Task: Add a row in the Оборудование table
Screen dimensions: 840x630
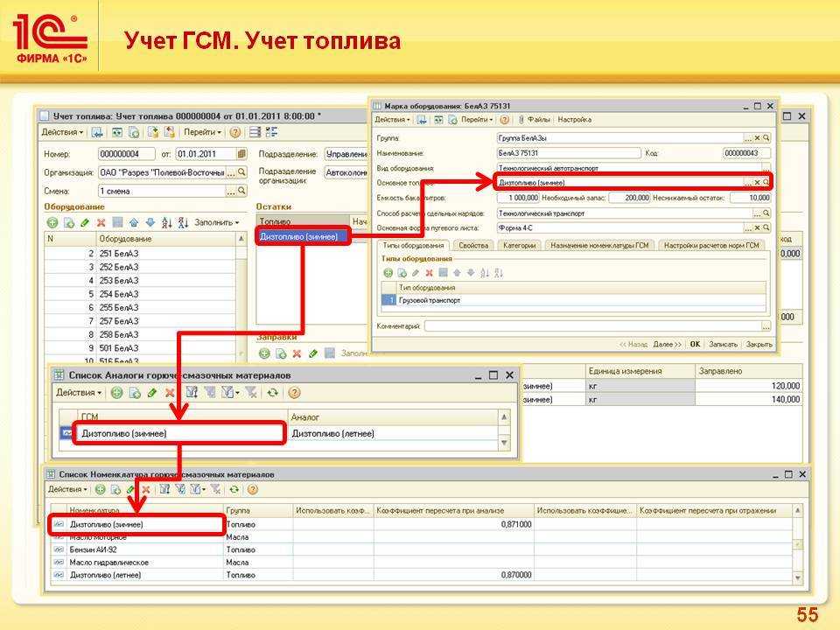Action: [52, 222]
